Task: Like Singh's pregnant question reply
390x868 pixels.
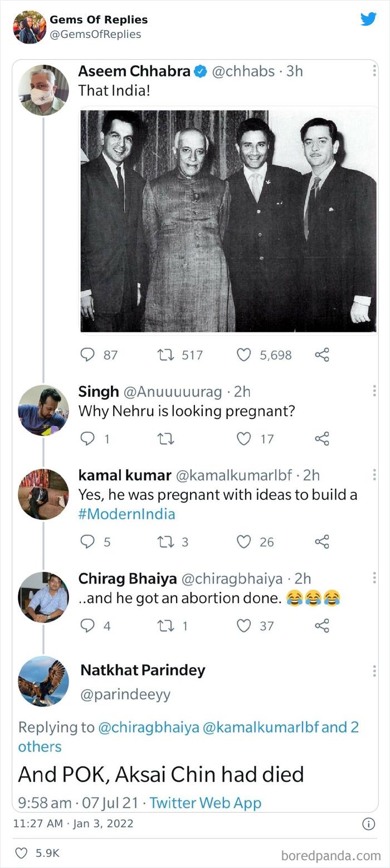Action: [x=244, y=438]
